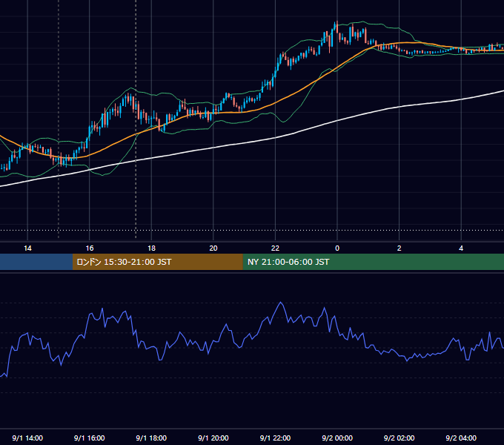The width and height of the screenshot is (504, 445).
Task: Click the 9/2 00:00 time label
Action: coord(337,438)
